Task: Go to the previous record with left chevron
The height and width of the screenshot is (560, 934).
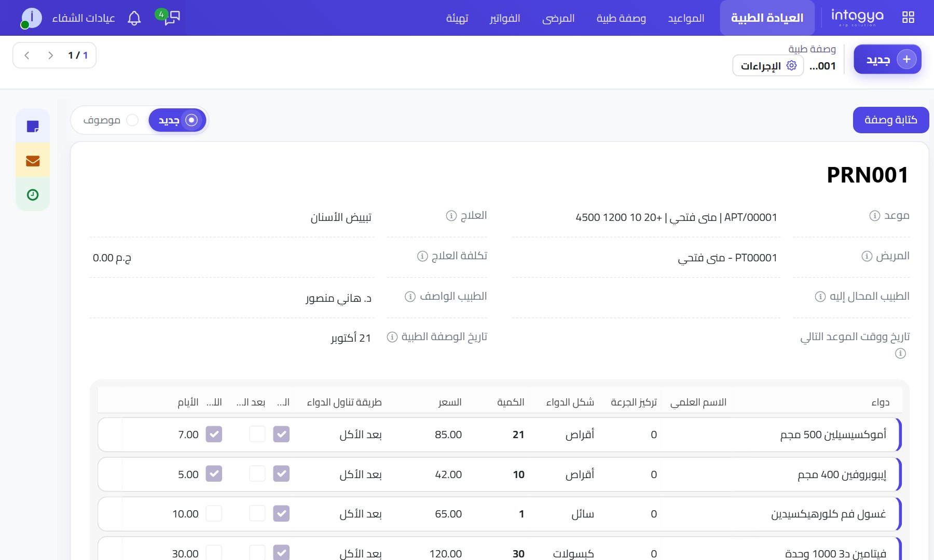Action: click(x=27, y=55)
